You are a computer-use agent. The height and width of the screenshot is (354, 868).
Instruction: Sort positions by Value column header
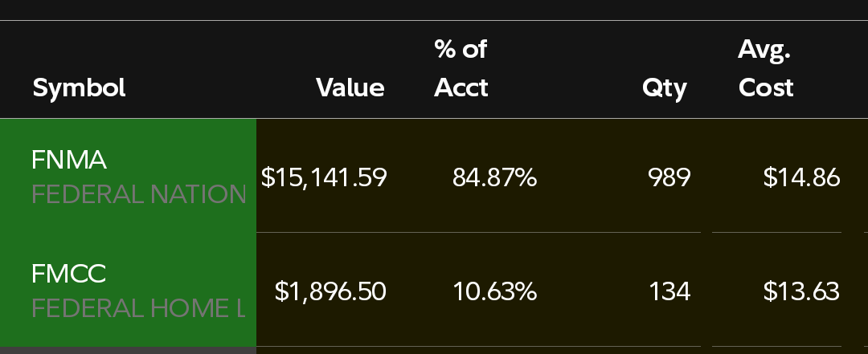pyautogui.click(x=350, y=88)
